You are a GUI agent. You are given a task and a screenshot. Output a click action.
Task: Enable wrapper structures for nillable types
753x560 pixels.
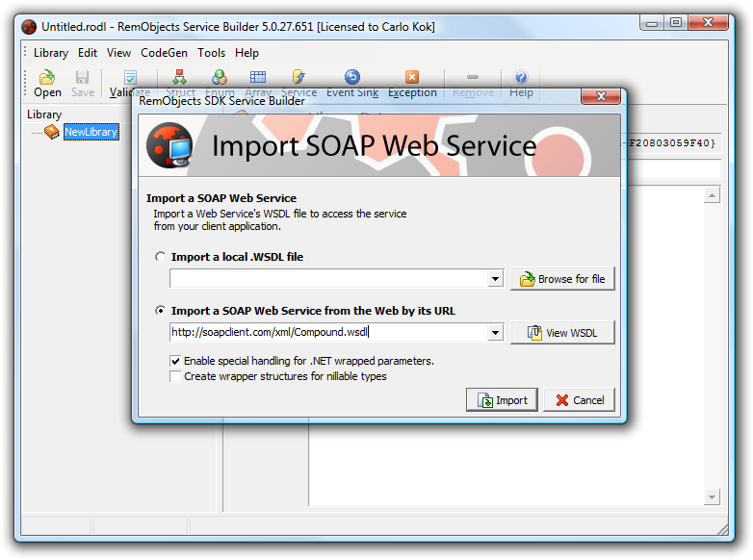tap(175, 376)
